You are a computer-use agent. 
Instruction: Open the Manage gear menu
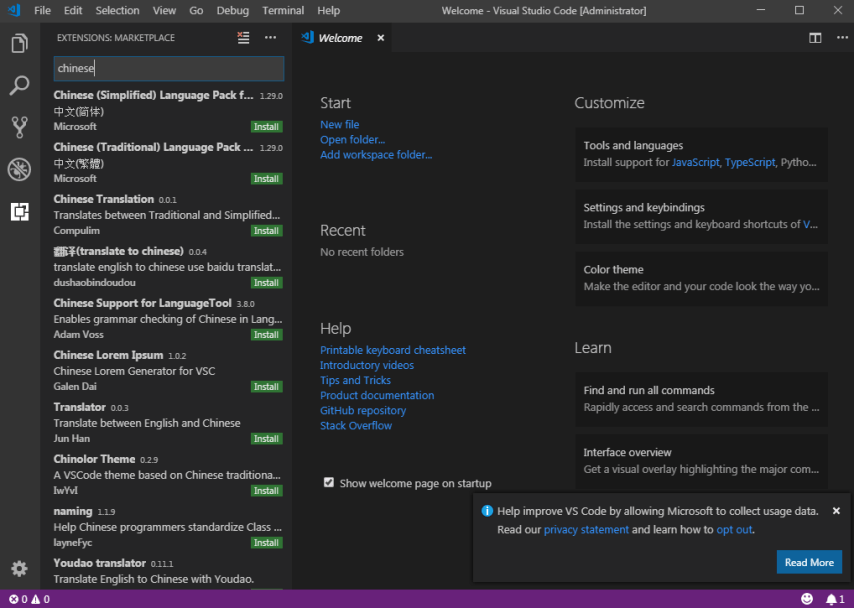pos(19,569)
